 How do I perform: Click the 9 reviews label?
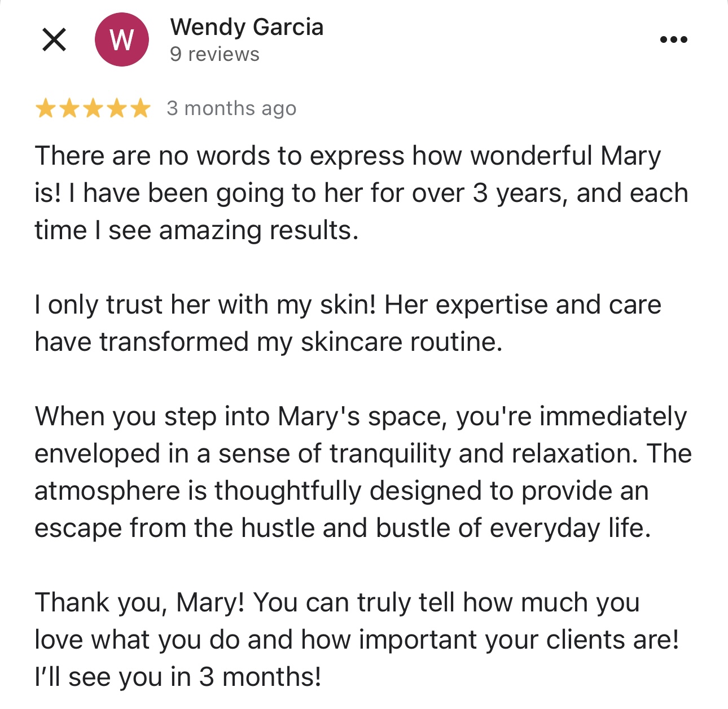[x=214, y=54]
